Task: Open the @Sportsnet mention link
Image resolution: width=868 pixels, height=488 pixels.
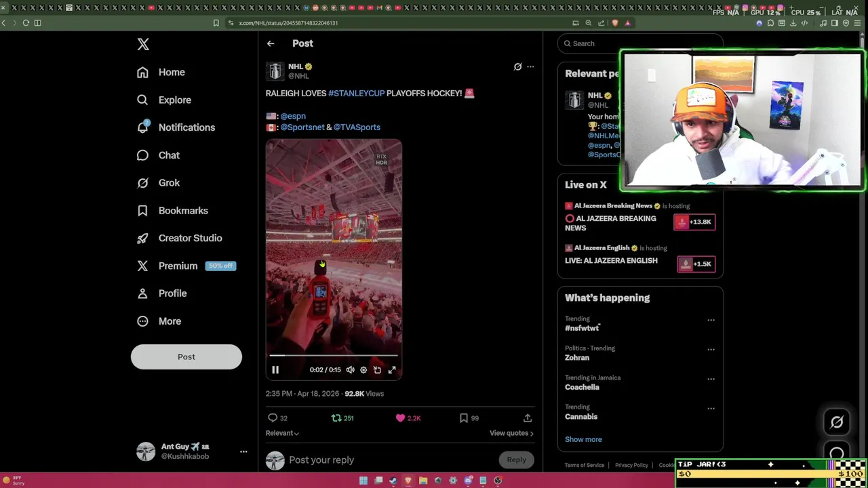Action: [x=302, y=127]
